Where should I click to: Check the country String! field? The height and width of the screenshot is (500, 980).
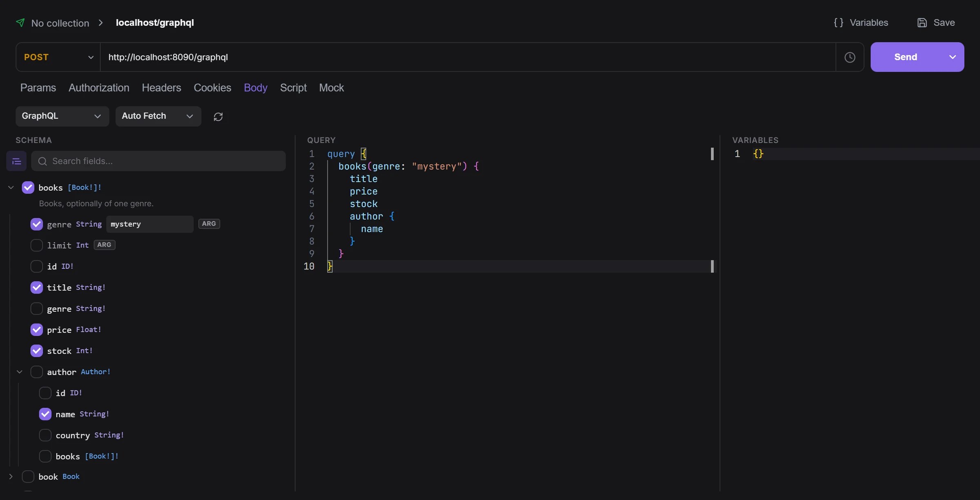[x=45, y=435]
